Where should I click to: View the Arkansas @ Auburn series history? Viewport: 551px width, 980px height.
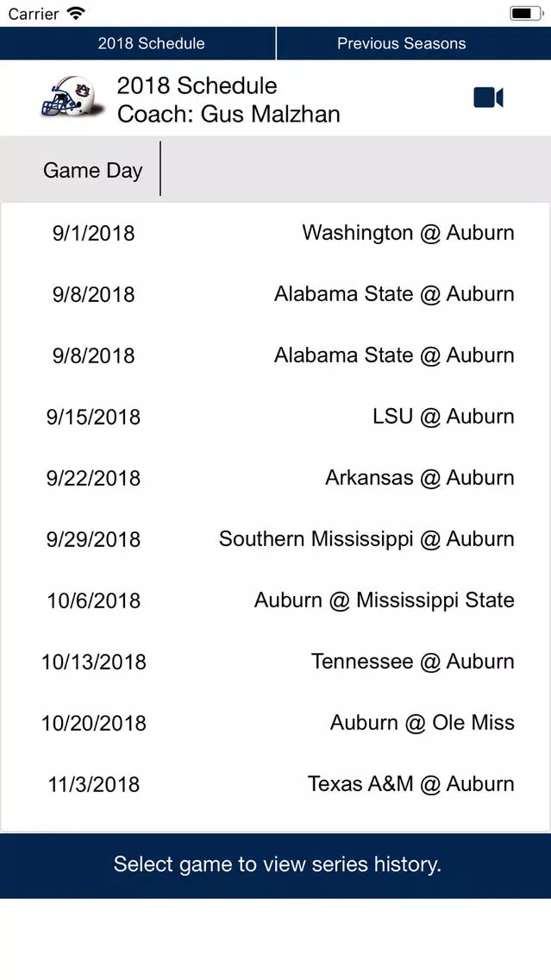point(276,478)
